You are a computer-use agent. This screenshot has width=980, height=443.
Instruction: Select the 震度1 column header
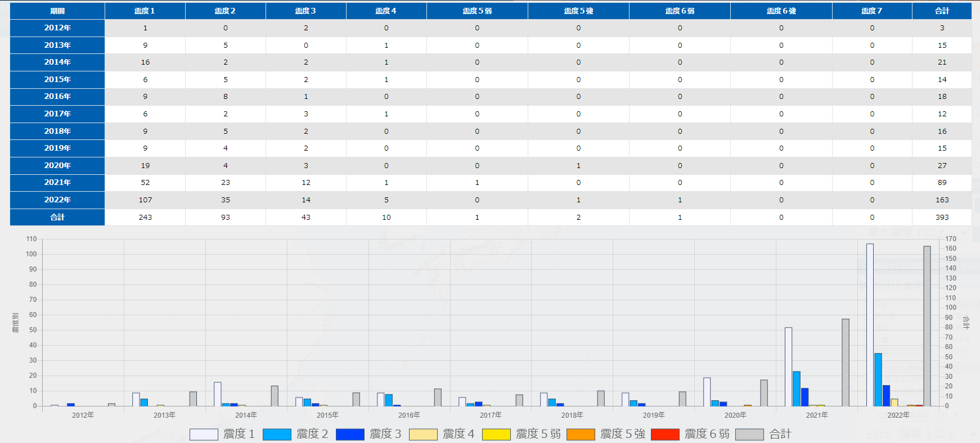point(145,11)
